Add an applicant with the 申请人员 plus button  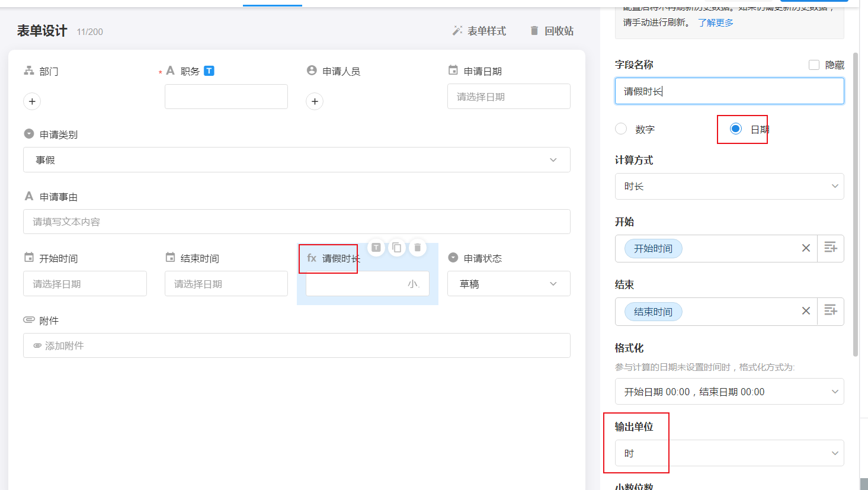(315, 101)
